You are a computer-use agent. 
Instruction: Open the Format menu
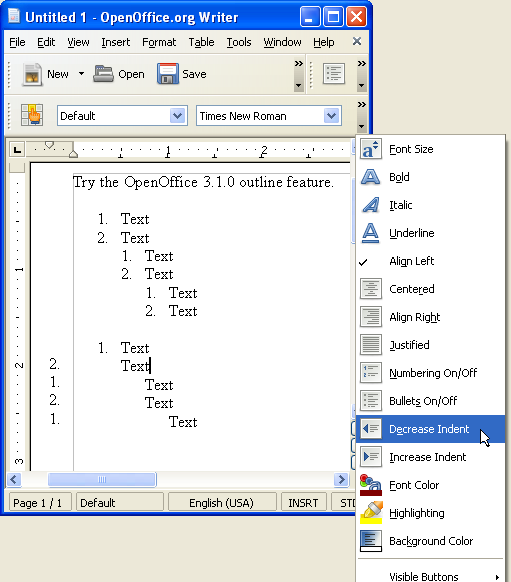[159, 42]
